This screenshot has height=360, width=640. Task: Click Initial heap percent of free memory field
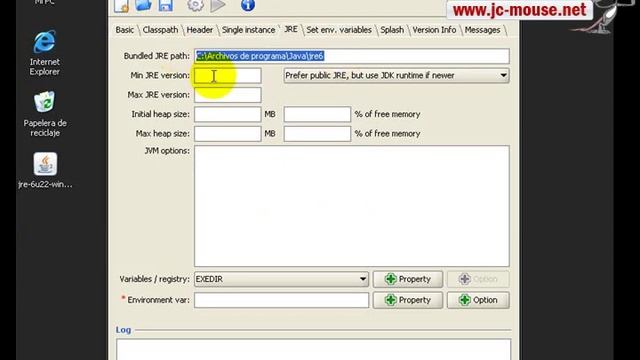317,114
